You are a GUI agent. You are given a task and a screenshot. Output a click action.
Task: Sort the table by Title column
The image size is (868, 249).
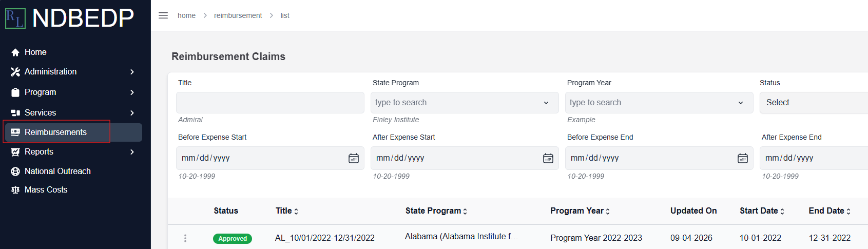point(287,211)
